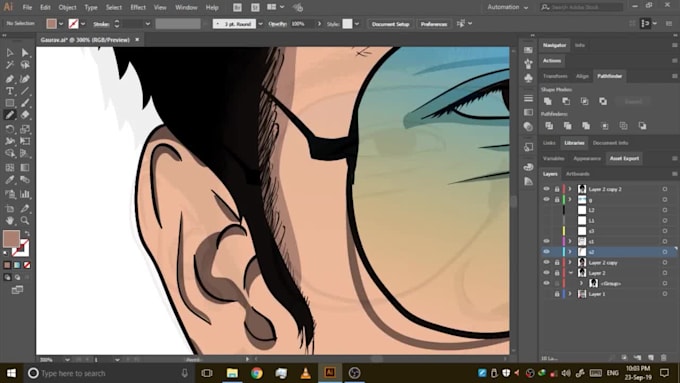Select the Rectangle tool
680x383 pixels.
coord(10,103)
